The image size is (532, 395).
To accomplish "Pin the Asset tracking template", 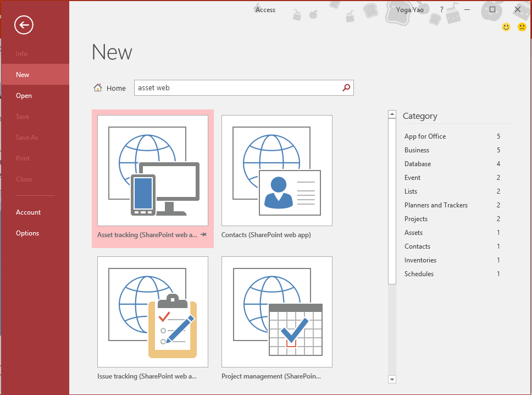I will coord(203,234).
